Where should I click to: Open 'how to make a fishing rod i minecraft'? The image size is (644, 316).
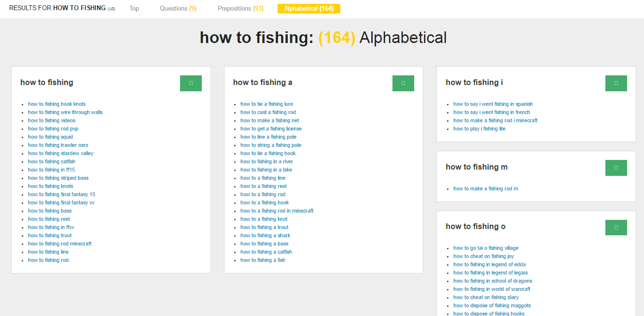tap(495, 120)
